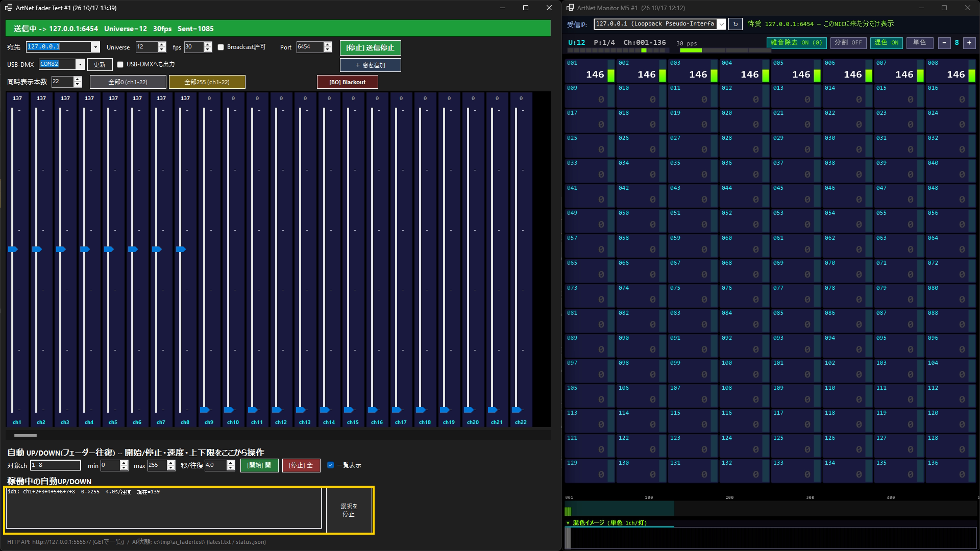Click the [停止] 全 button
Image resolution: width=980 pixels, height=551 pixels.
301,465
